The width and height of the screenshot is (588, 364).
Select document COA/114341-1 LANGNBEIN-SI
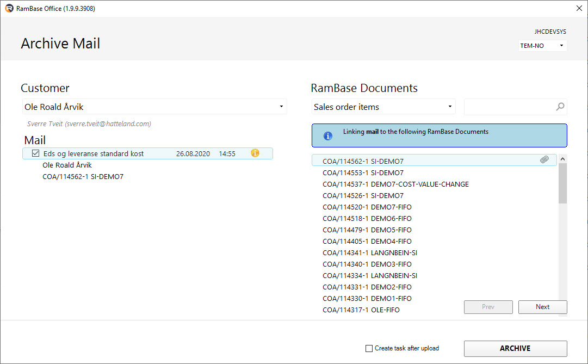(x=370, y=253)
